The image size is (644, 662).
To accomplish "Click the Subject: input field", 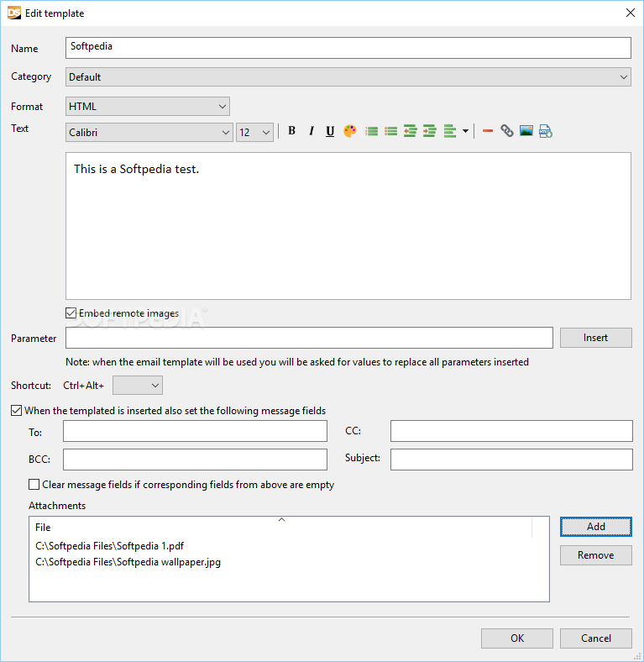I will (511, 460).
